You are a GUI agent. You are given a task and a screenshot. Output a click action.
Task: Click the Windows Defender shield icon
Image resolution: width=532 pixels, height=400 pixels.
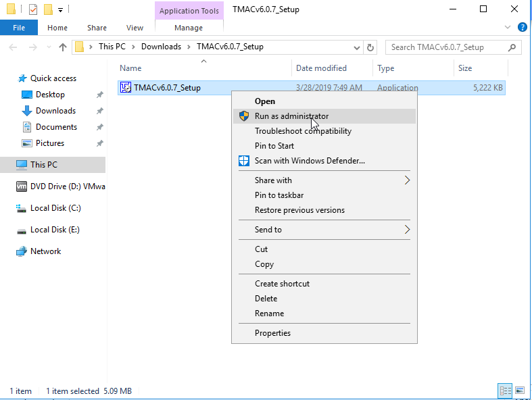(244, 161)
